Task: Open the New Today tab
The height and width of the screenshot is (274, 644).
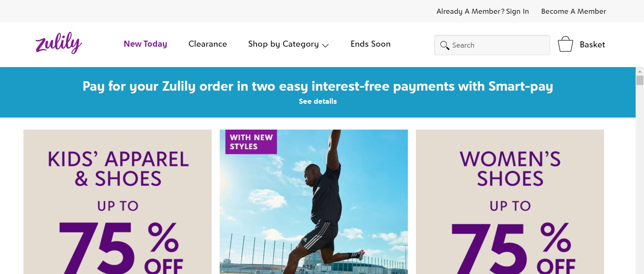Action: (145, 44)
